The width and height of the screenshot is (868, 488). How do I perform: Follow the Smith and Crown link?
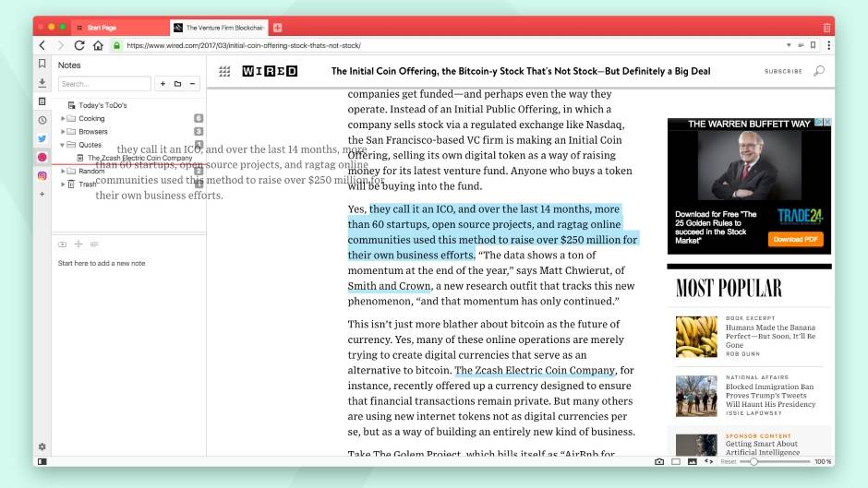click(x=389, y=286)
